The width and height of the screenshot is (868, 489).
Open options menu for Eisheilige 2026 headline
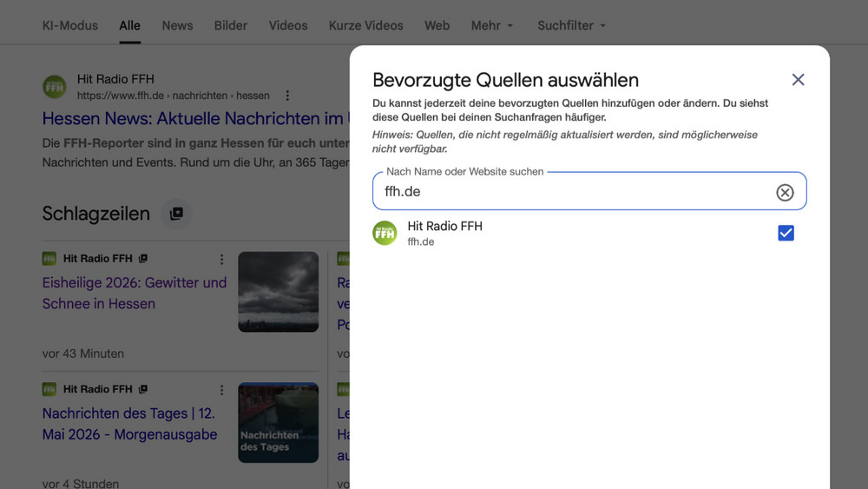(221, 259)
